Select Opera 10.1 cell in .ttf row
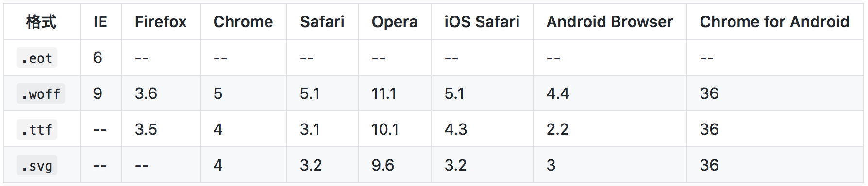This screenshot has height=186, width=868. pos(385,129)
